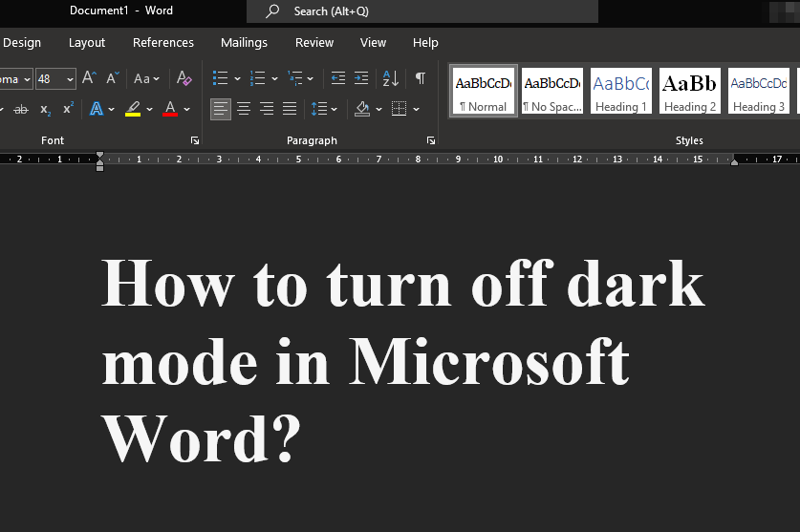This screenshot has height=532, width=800.
Task: Open Text Effects dropdown arrow
Action: [111, 109]
